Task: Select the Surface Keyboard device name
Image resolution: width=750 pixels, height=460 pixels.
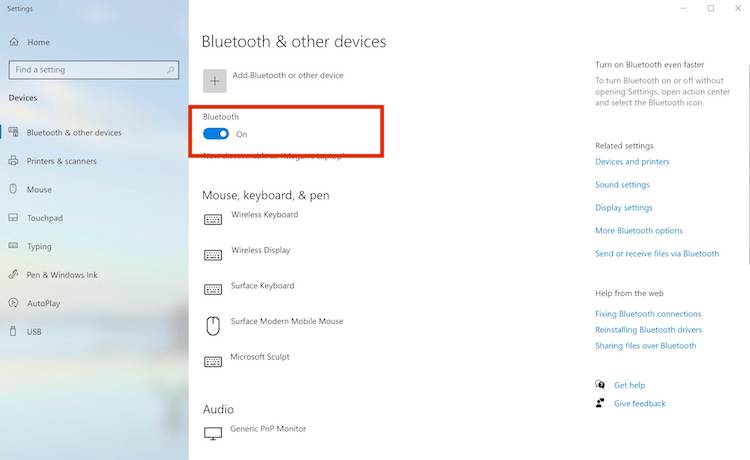Action: point(263,285)
